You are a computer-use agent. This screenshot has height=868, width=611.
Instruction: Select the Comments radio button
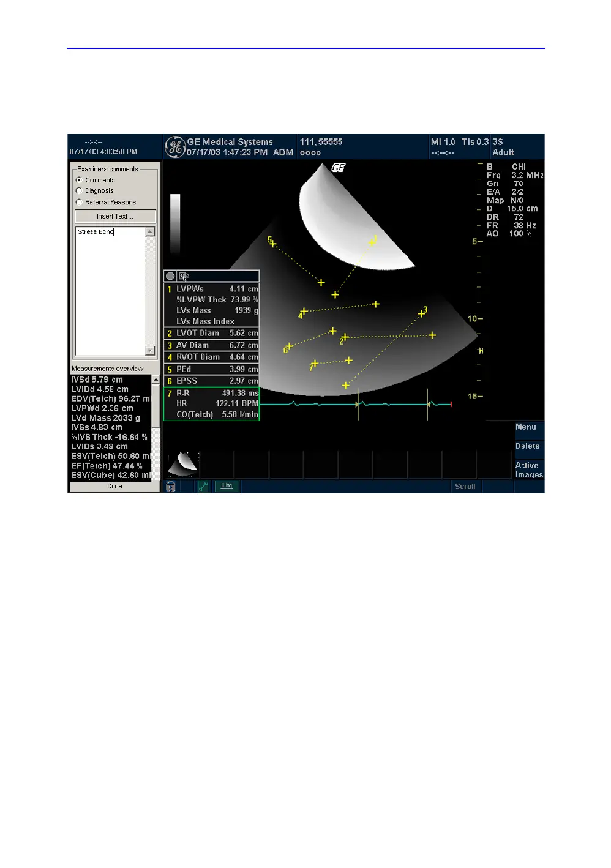(79, 180)
